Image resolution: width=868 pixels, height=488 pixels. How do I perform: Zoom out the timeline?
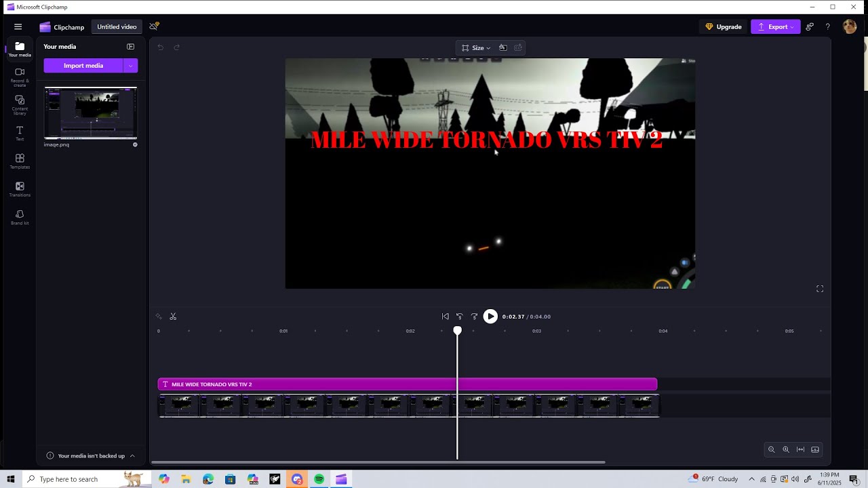tap(771, 449)
